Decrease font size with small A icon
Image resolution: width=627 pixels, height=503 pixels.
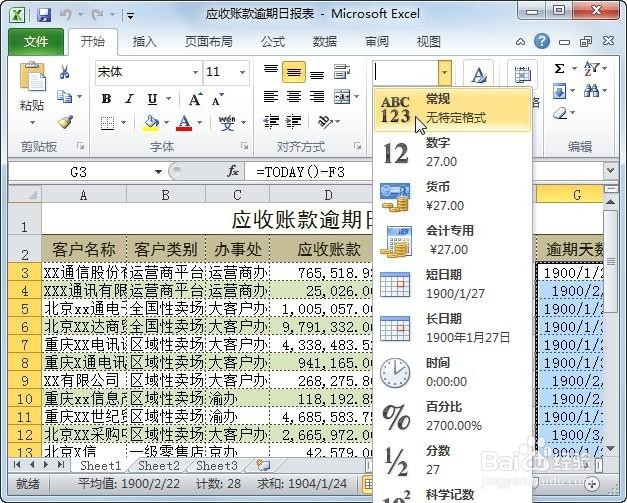coord(218,99)
